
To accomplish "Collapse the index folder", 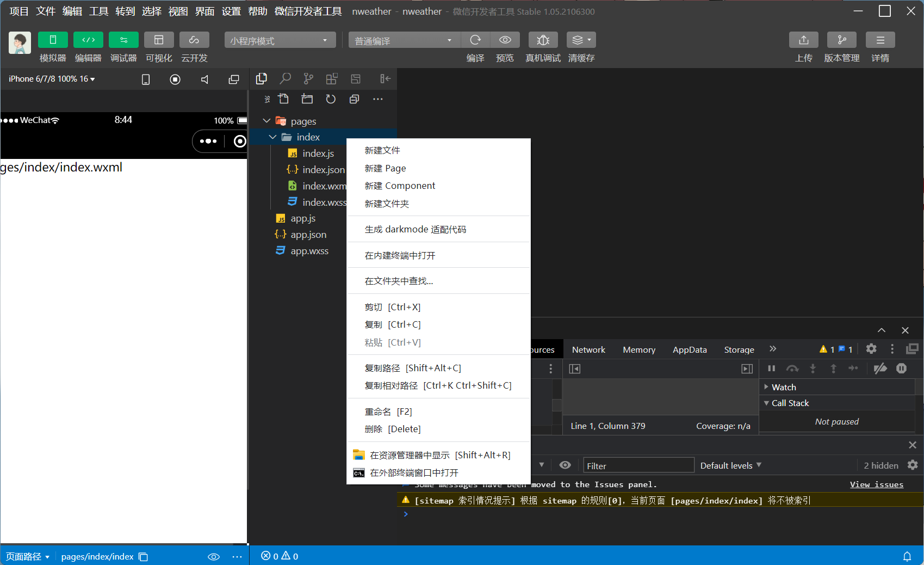I will tap(272, 137).
